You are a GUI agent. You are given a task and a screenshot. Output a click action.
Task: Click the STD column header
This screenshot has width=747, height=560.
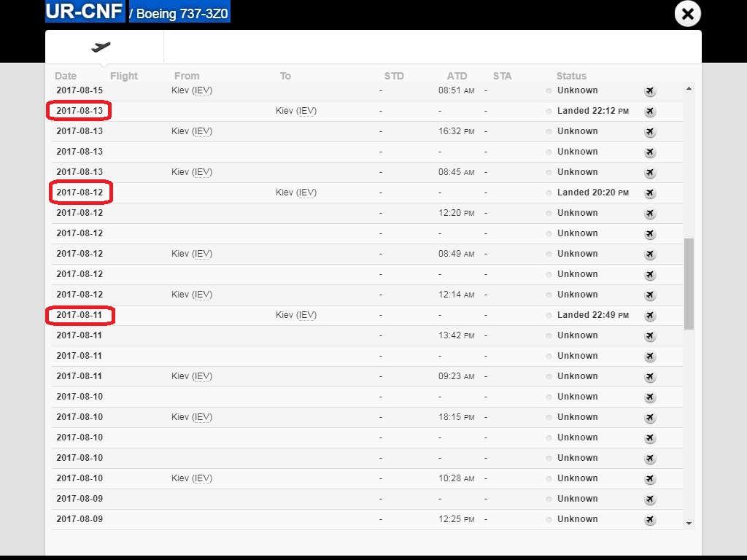point(394,76)
